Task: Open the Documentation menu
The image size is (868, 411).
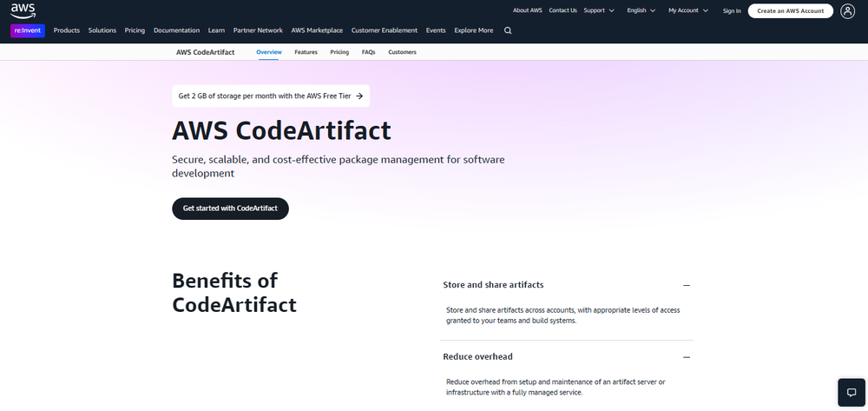Action: pos(176,30)
